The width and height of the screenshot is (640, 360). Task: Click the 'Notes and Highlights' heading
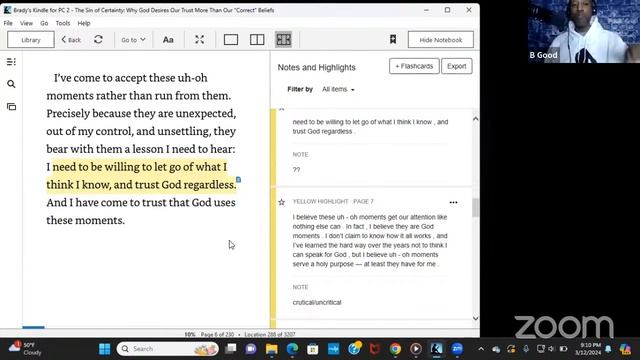coord(316,67)
